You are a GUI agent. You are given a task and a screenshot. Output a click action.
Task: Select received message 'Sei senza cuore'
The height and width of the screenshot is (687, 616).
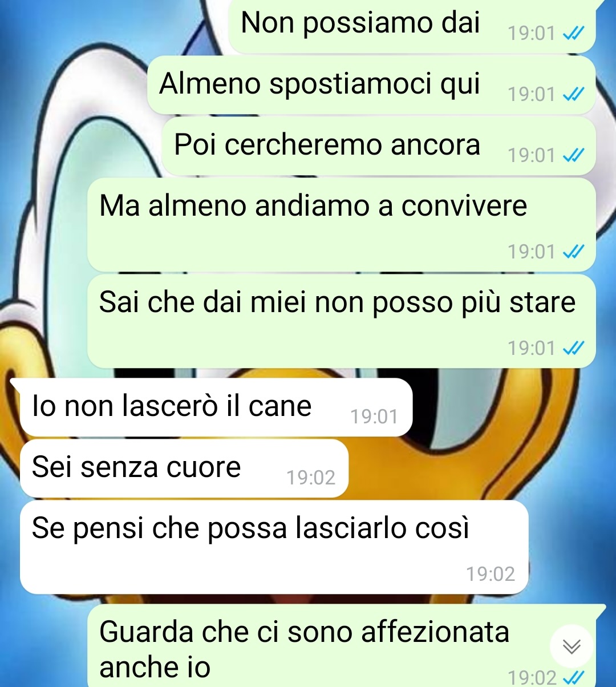click(184, 468)
